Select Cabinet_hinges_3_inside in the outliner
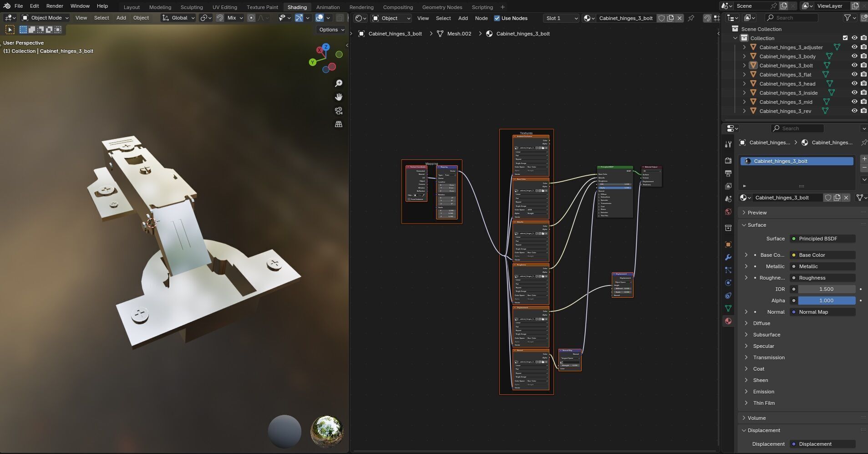 coord(788,93)
